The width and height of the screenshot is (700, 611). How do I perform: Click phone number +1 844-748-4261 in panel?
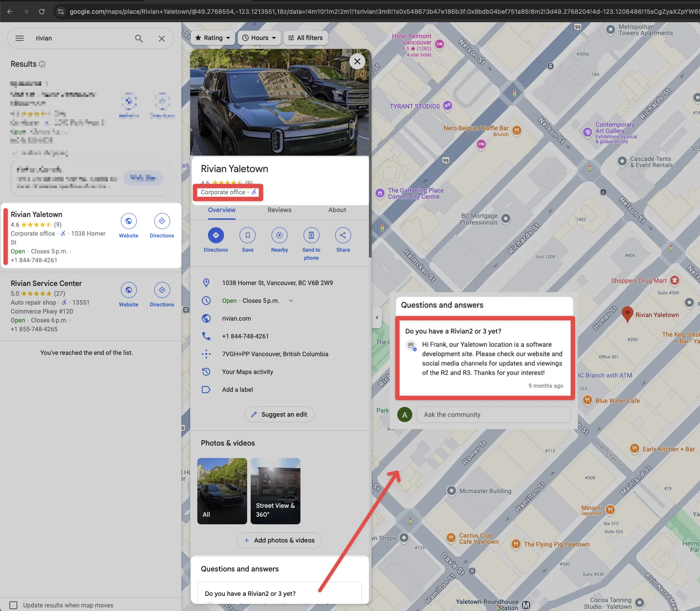click(x=245, y=336)
